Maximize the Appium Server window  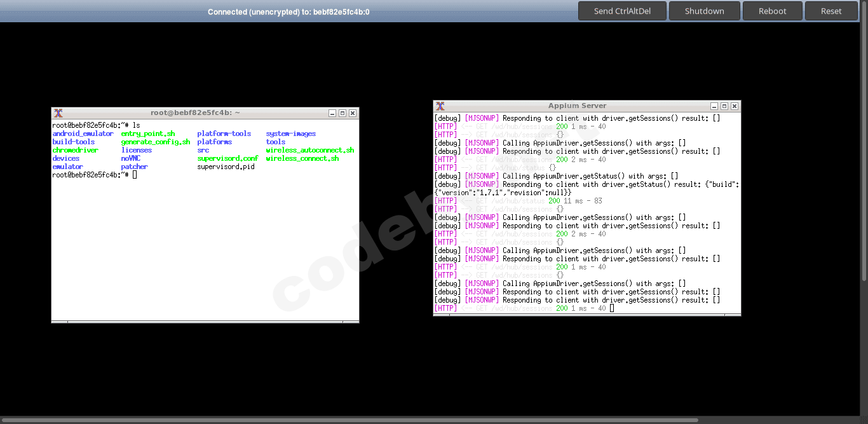[x=724, y=106]
